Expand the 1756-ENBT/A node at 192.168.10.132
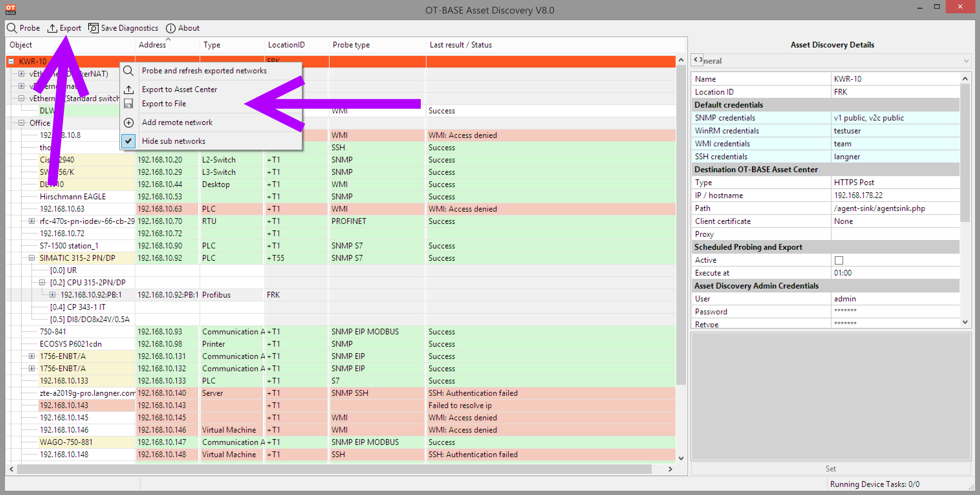The image size is (980, 495). pos(32,368)
